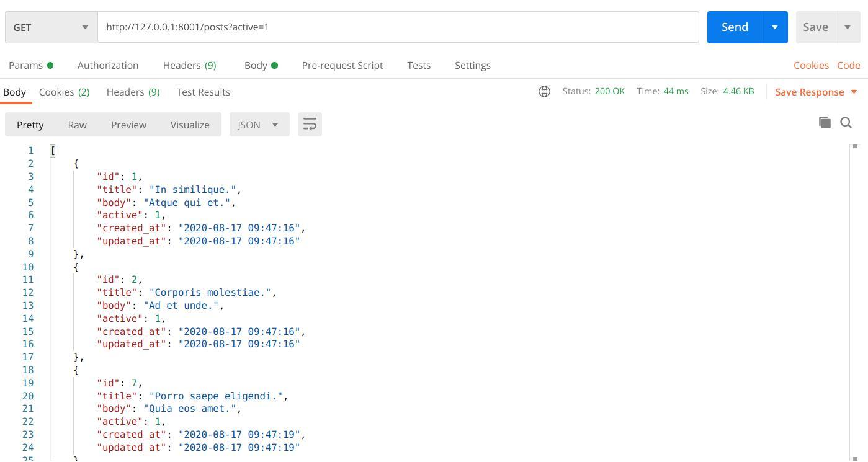Screen dimensions: 868x462
Task: Open the Authorization tab
Action: tap(108, 65)
